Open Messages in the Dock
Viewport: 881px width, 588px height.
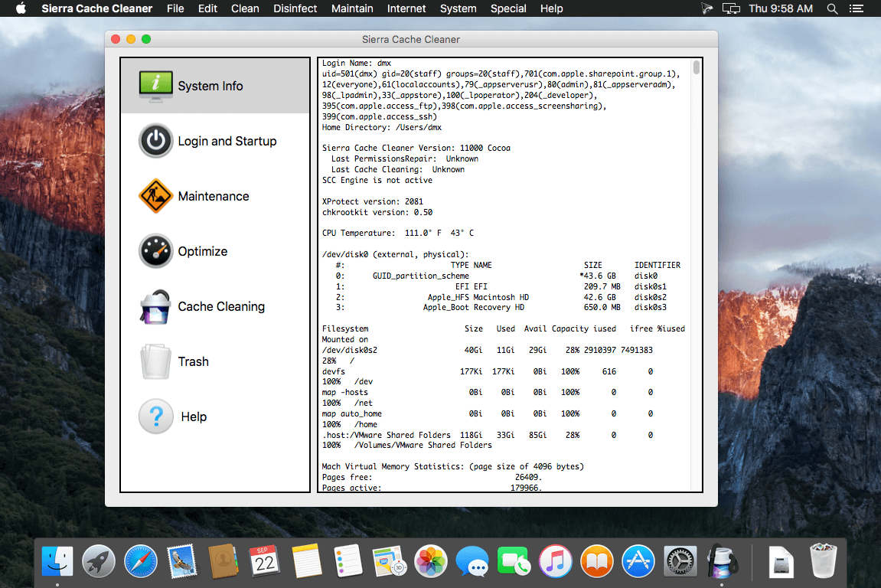click(472, 561)
